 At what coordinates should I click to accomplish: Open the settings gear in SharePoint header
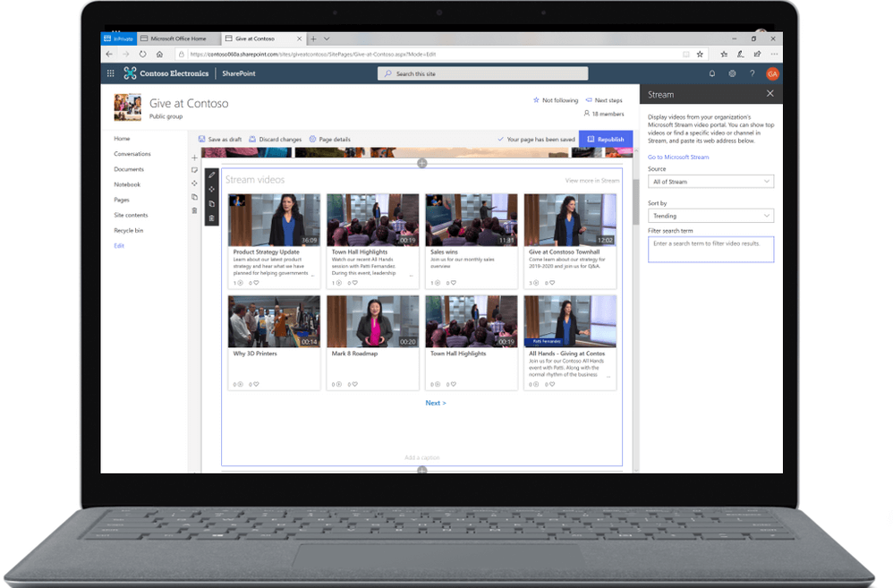732,73
